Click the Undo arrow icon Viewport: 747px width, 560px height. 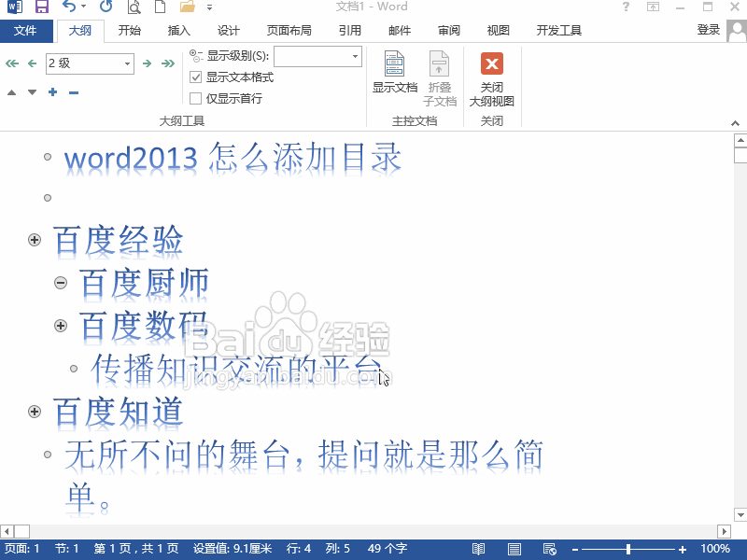tap(69, 7)
